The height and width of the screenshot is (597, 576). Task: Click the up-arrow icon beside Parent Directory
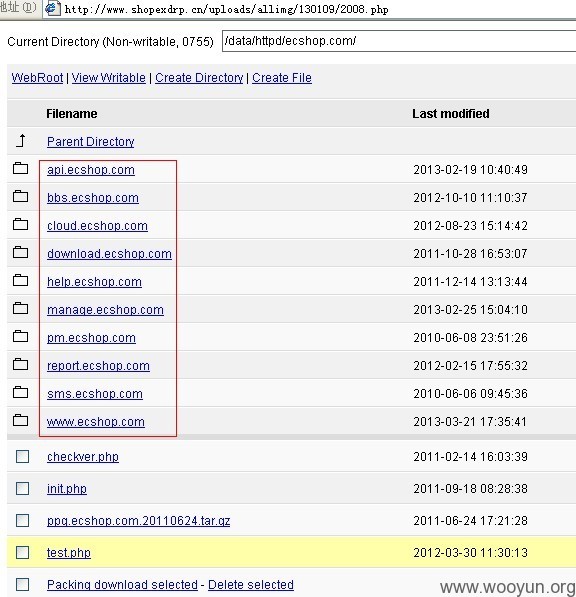(x=21, y=140)
